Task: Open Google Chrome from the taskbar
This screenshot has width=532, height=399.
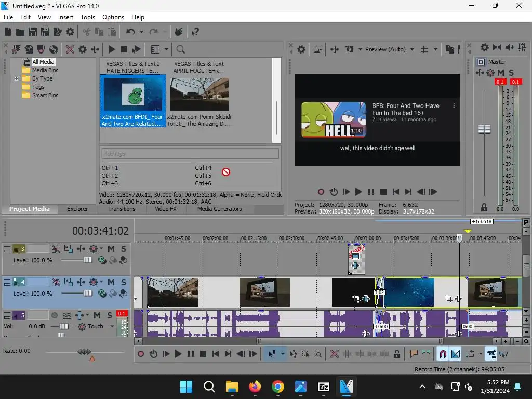Action: 278,387
